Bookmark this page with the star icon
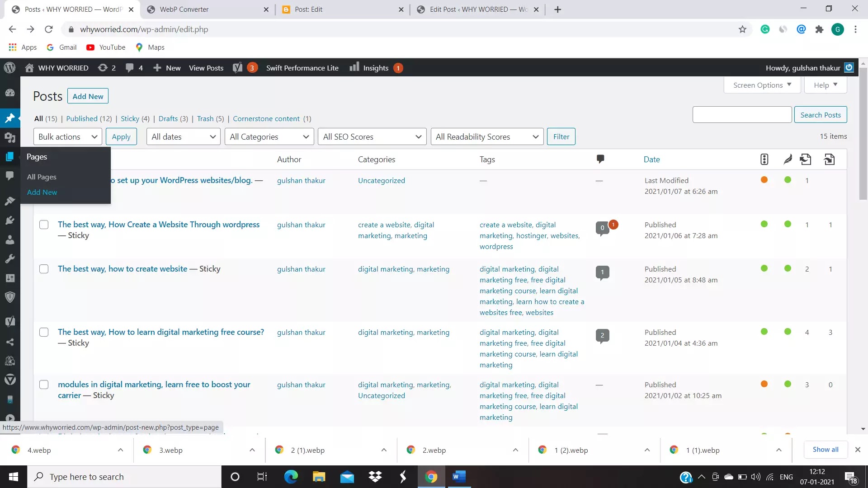Screen dimensions: 868x488 [742, 29]
